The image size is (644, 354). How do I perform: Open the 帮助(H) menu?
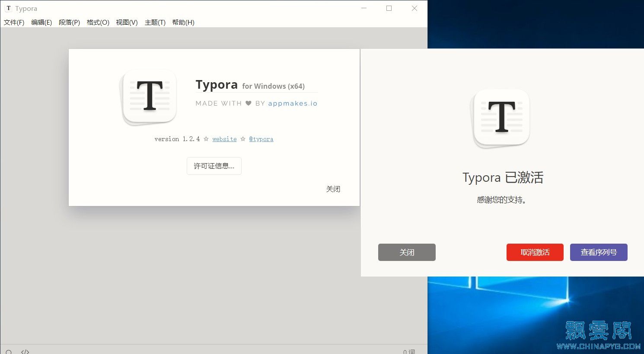183,23
